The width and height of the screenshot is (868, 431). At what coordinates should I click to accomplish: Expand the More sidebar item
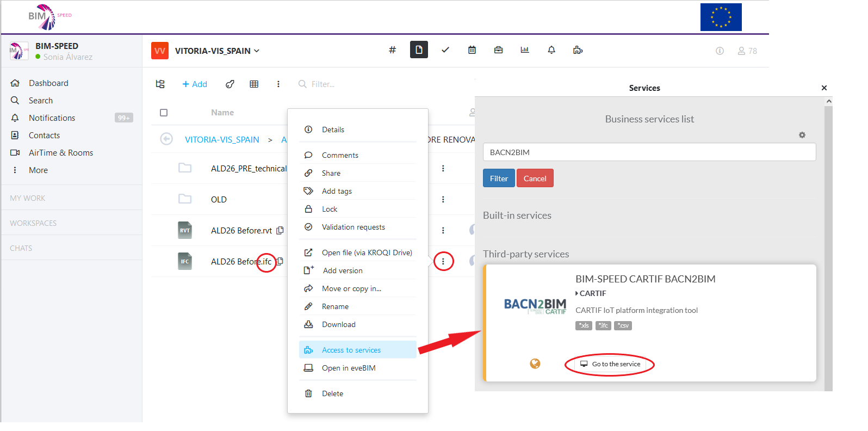tap(38, 170)
